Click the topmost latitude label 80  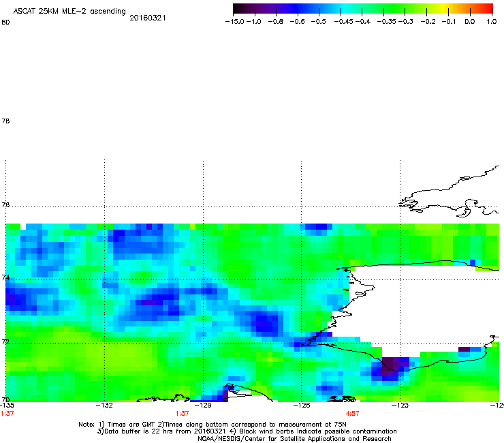point(5,22)
